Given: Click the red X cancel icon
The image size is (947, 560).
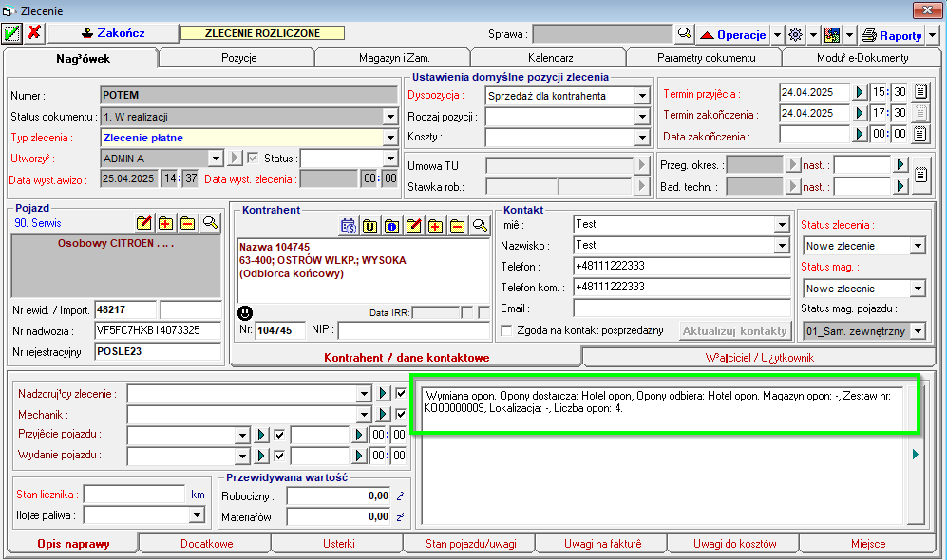Looking at the screenshot, I should (35, 33).
